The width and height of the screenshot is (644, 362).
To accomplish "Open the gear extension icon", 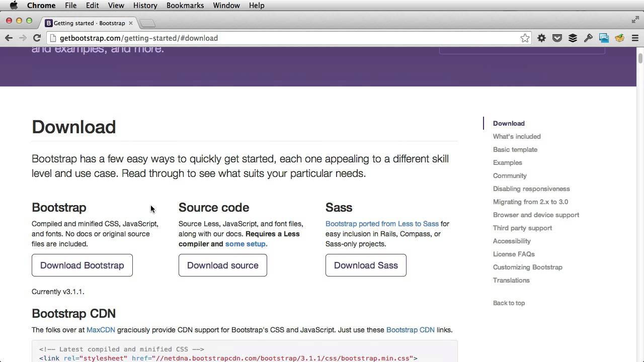I will point(541,38).
